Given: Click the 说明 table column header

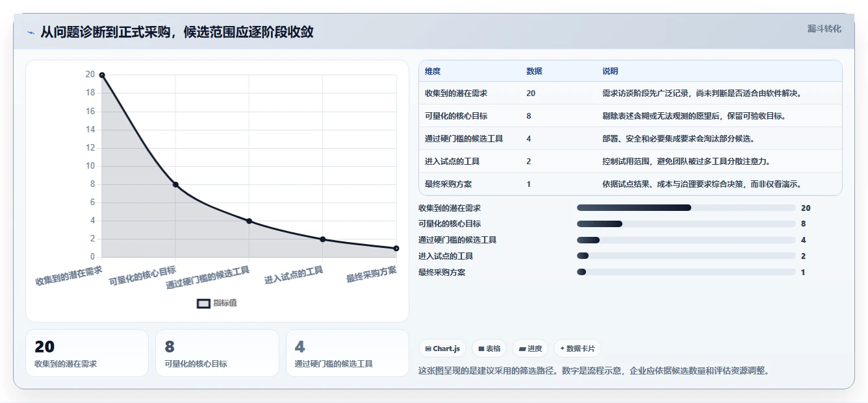Looking at the screenshot, I should [x=610, y=71].
